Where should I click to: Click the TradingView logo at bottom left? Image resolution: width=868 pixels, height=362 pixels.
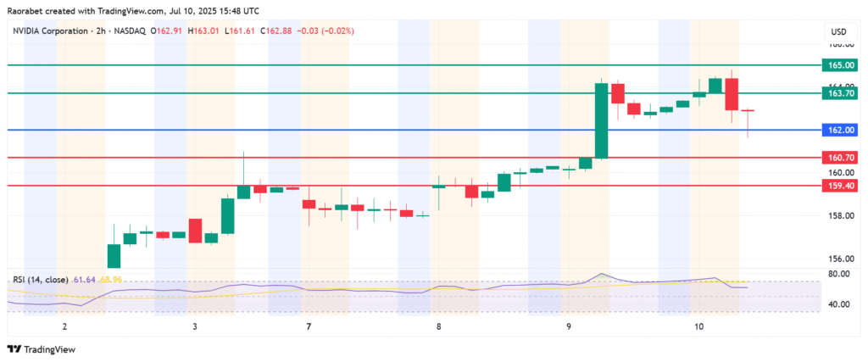tap(42, 349)
